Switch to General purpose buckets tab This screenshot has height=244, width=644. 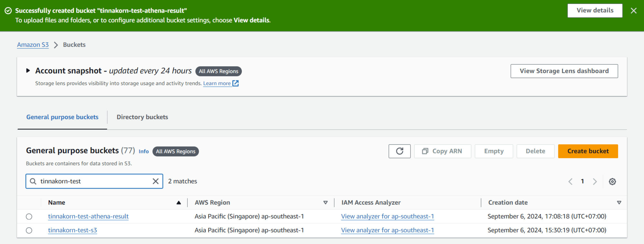[x=62, y=117]
